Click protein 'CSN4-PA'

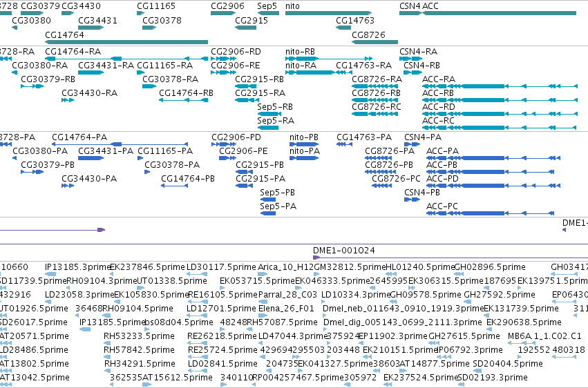click(x=423, y=137)
